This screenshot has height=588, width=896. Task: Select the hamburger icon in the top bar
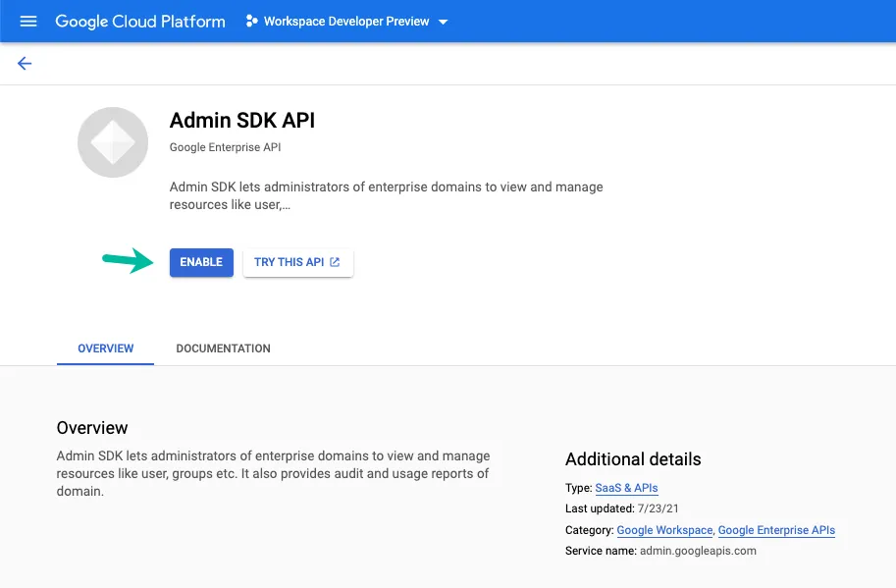(27, 21)
